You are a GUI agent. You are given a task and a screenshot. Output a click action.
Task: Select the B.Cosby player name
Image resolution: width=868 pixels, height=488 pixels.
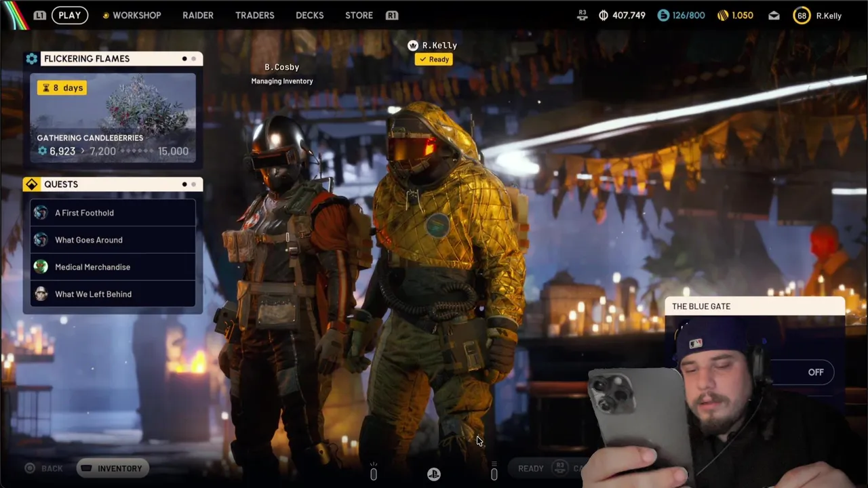(x=281, y=67)
